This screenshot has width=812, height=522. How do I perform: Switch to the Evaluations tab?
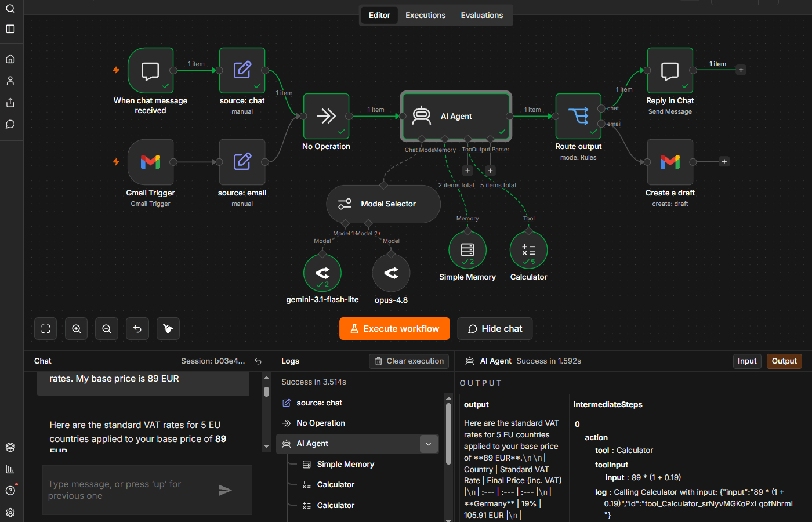click(482, 15)
